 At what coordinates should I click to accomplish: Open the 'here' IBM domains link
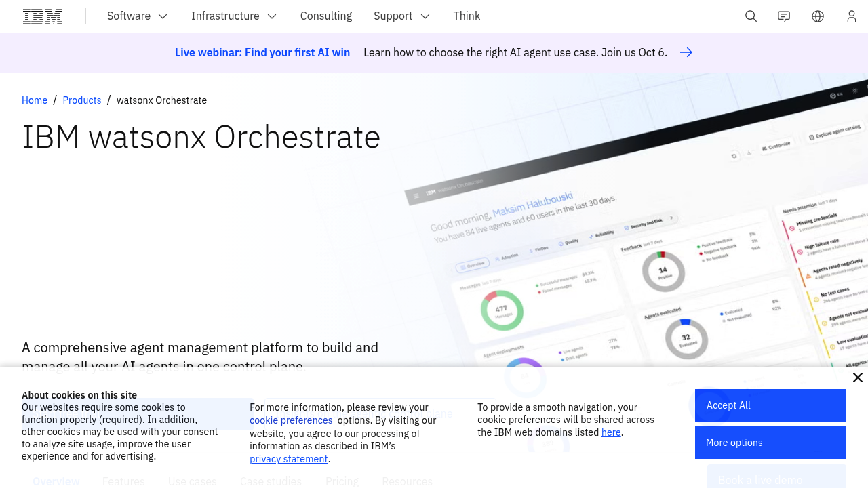click(x=611, y=432)
